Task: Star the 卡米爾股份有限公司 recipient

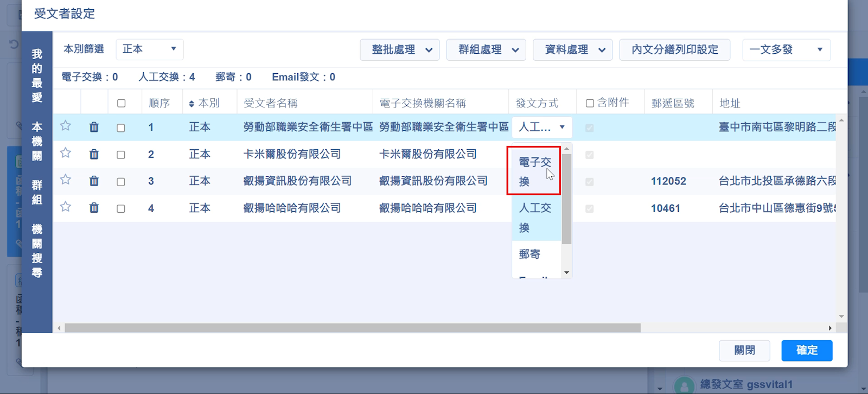Action: click(66, 153)
